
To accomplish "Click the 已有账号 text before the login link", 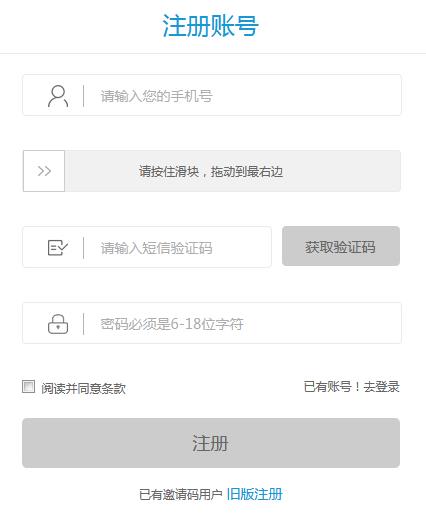I will [327, 387].
